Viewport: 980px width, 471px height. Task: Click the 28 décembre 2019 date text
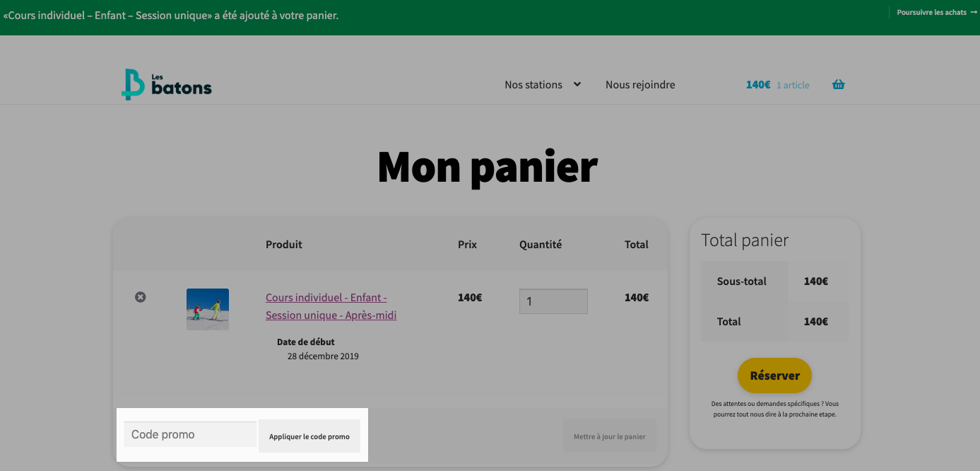[x=323, y=356]
